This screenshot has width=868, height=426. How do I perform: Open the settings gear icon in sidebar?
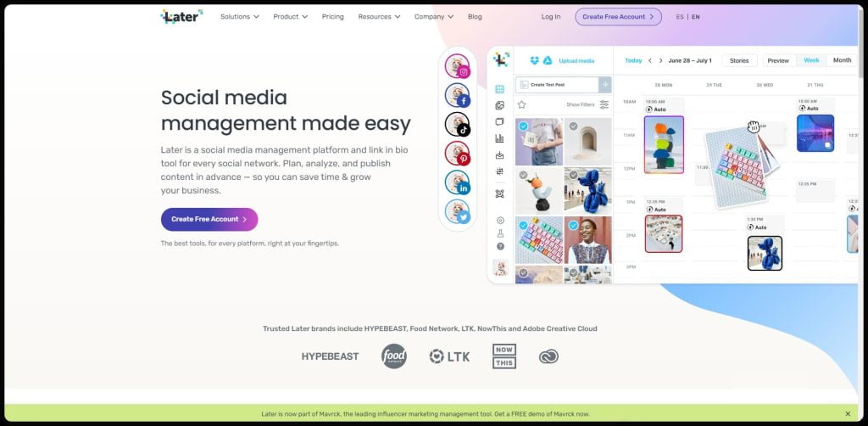point(500,221)
